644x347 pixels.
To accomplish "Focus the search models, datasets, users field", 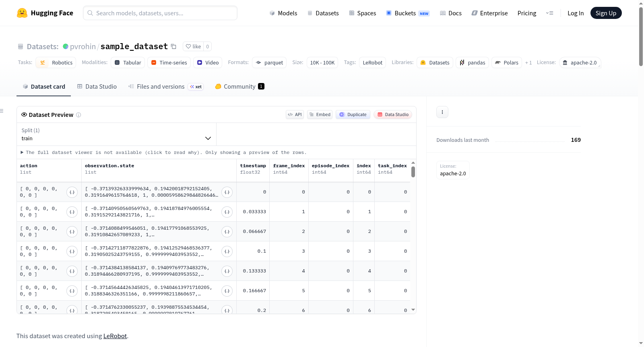I will coord(160,13).
